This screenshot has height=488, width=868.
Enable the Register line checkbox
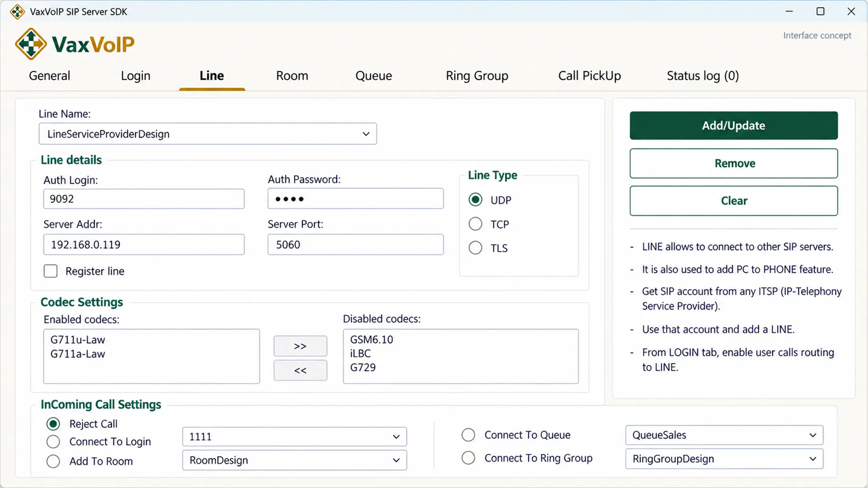51,271
